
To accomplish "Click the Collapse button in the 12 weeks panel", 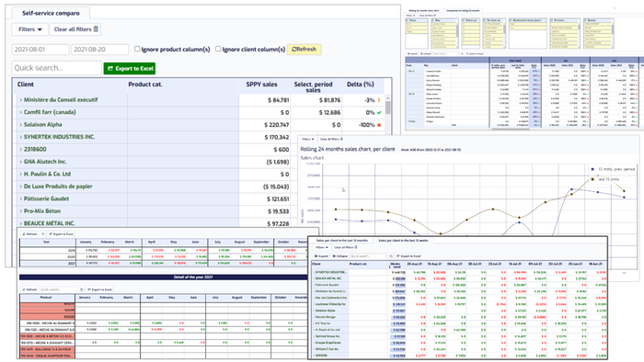I will coord(340,255).
